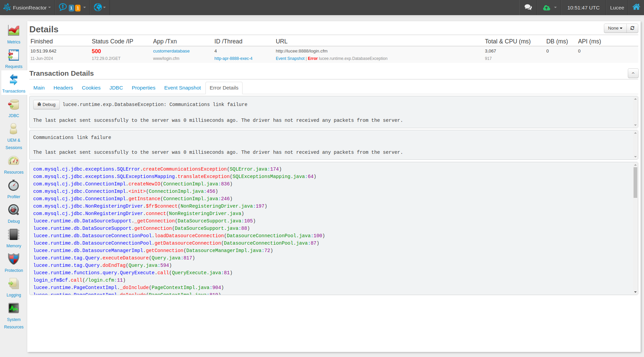Screen dimensions: 644x357
Task: Switch to the Main tab
Action: 39,88
